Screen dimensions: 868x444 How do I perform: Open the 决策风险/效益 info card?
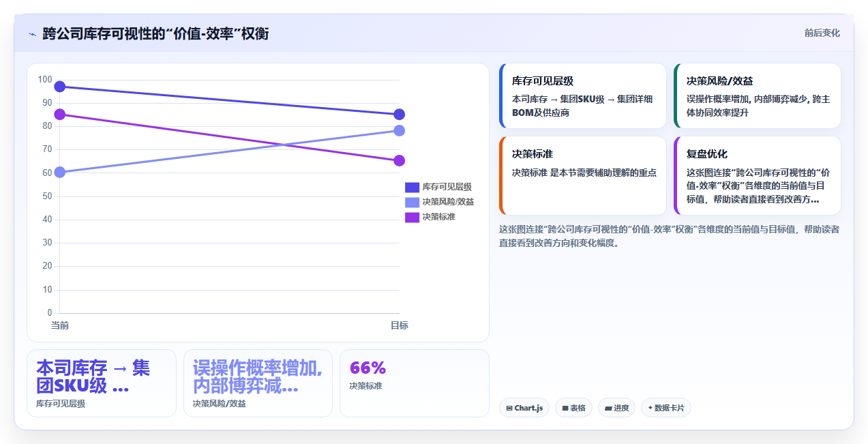[758, 96]
